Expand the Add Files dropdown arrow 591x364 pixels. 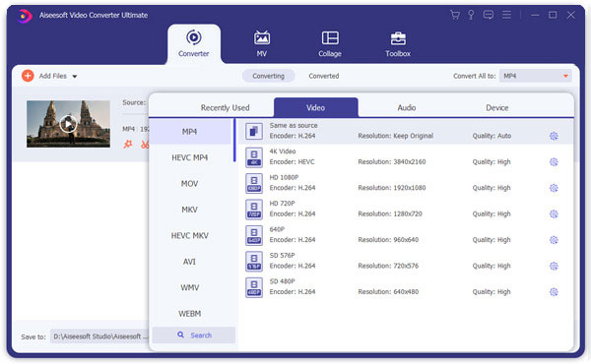75,77
